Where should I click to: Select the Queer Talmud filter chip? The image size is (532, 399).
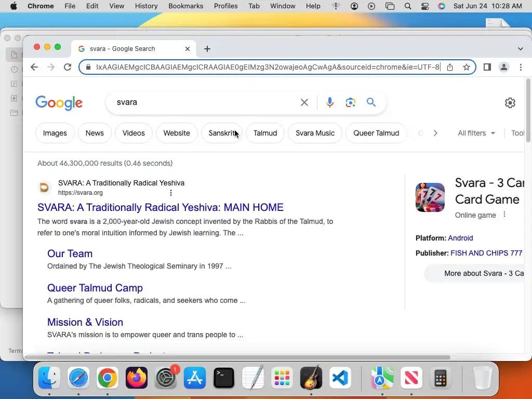click(376, 133)
